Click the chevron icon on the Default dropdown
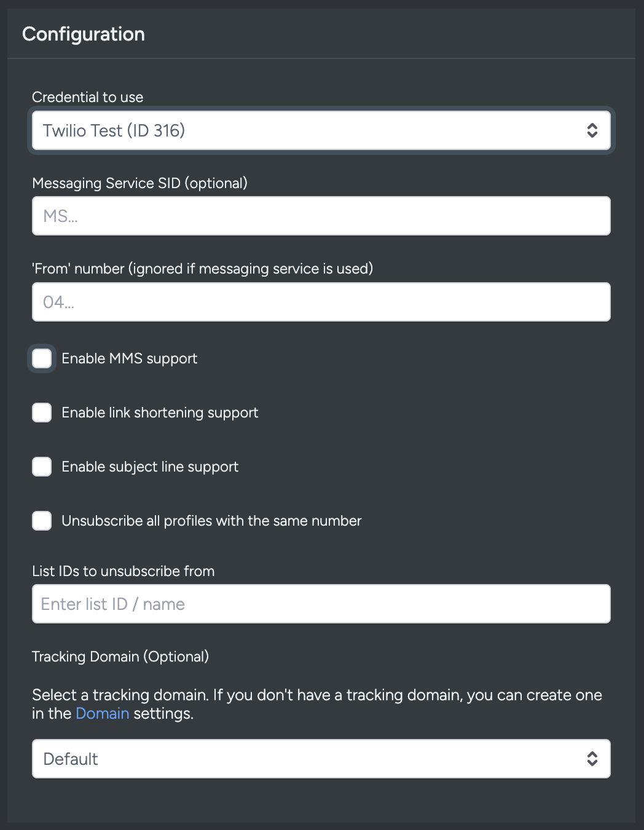Screen dimensions: 644x830 [x=592, y=759]
